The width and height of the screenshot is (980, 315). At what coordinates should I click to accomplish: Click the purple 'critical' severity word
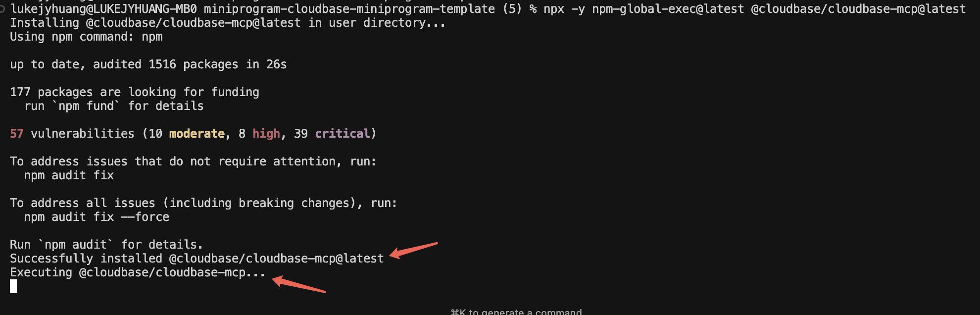[x=343, y=134]
